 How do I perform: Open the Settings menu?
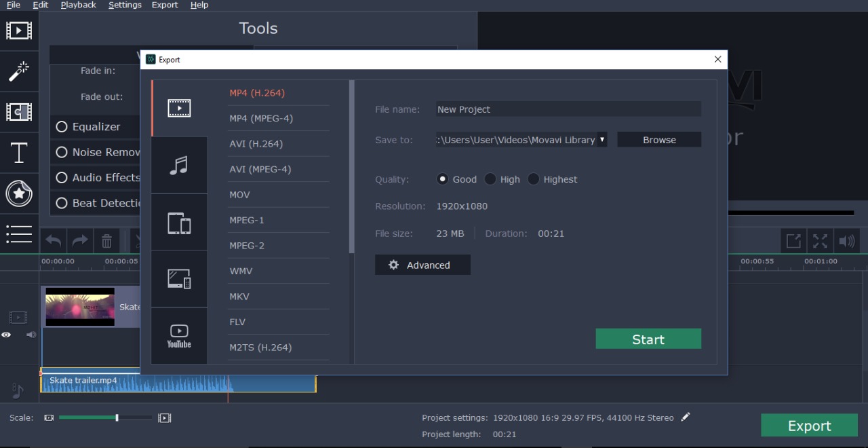pos(125,5)
